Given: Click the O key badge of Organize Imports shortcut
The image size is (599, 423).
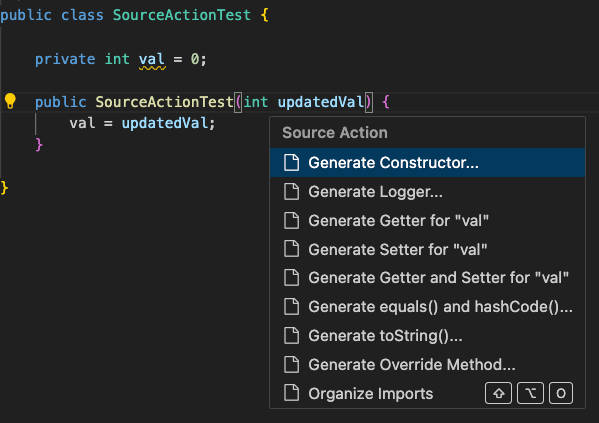Looking at the screenshot, I should pyautogui.click(x=561, y=393).
